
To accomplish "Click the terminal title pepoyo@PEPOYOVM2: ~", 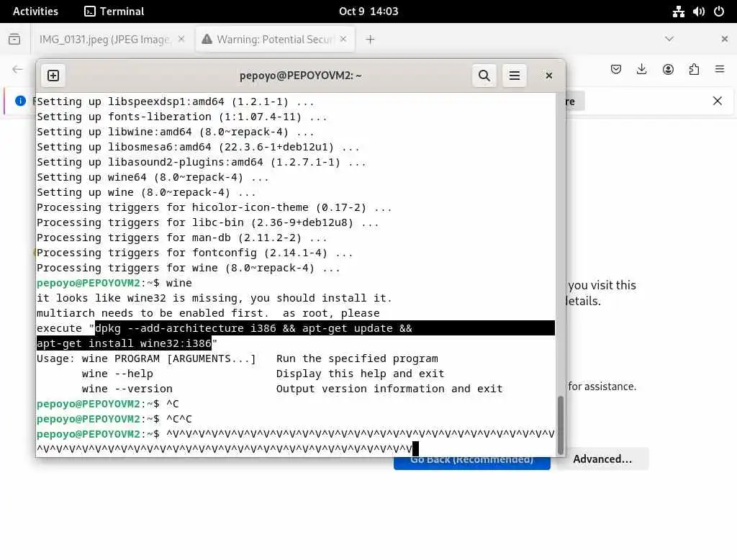I will click(x=300, y=76).
